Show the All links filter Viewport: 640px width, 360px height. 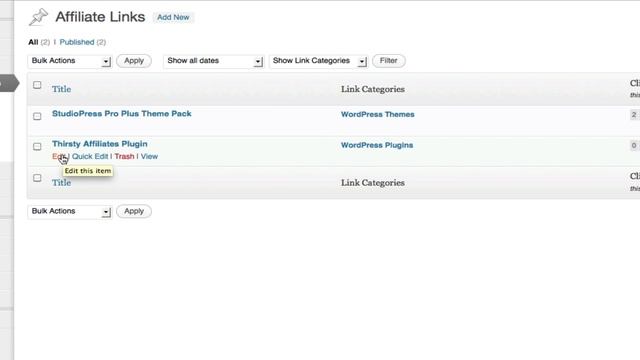(x=33, y=42)
